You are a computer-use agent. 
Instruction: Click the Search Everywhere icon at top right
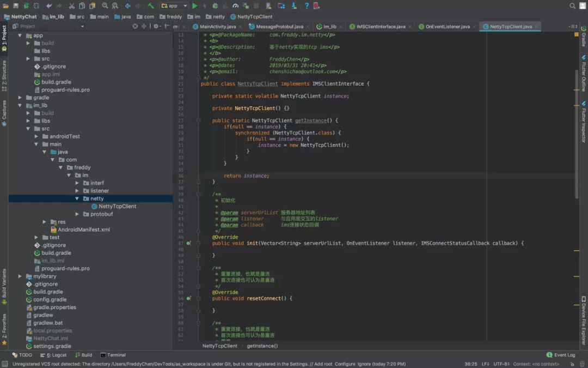click(572, 6)
